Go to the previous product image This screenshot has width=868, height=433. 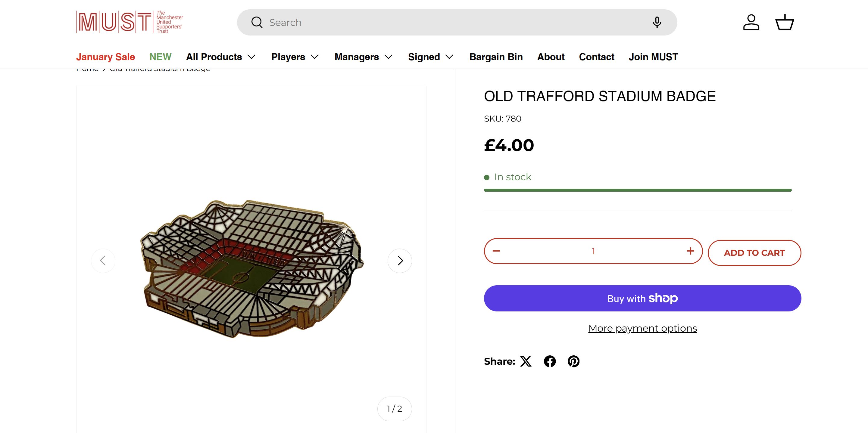click(103, 261)
